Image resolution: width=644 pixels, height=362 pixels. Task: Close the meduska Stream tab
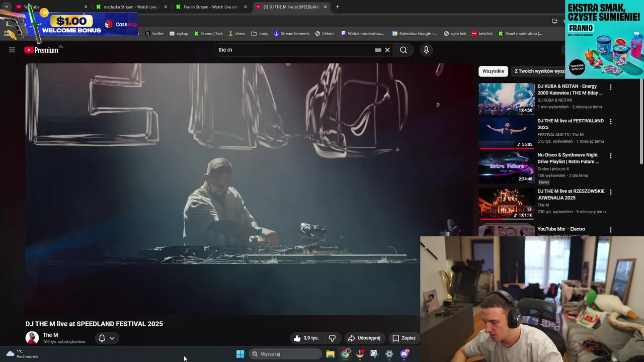[166, 7]
